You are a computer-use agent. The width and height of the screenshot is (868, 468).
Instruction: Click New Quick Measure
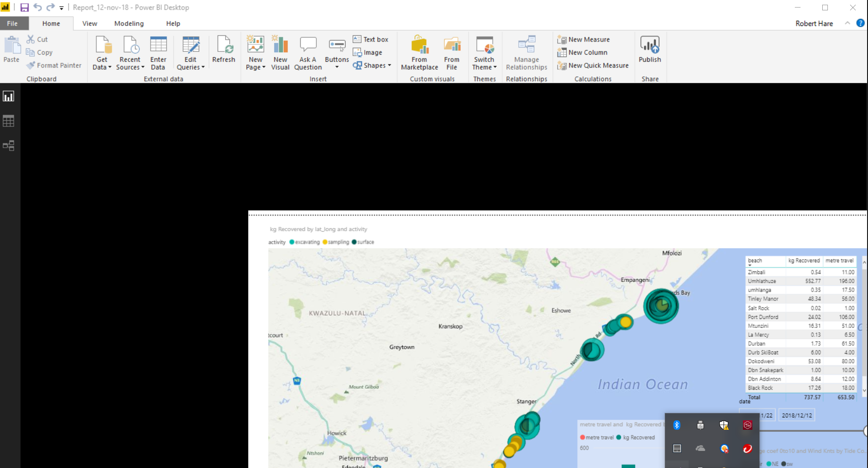coord(593,66)
